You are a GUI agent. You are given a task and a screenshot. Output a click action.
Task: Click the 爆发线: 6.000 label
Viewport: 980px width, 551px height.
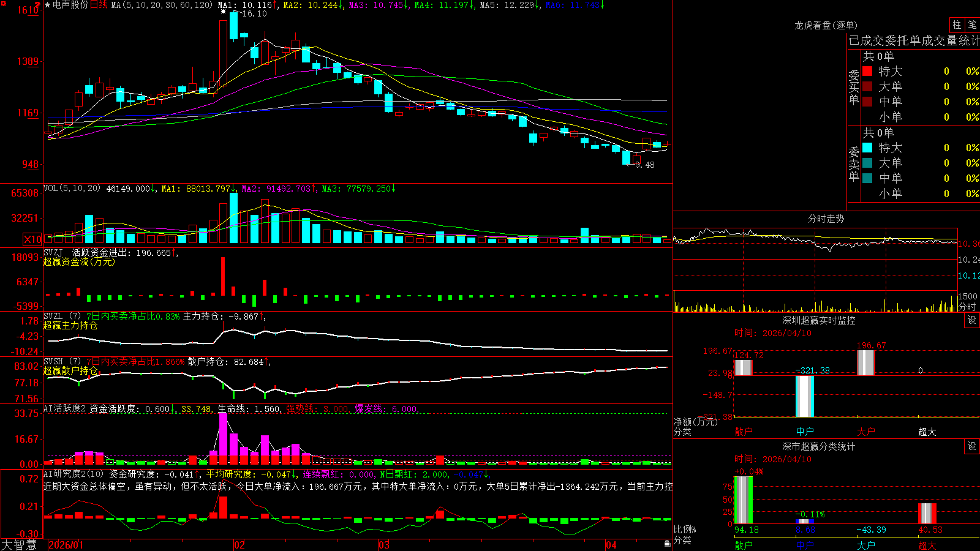[x=386, y=409]
